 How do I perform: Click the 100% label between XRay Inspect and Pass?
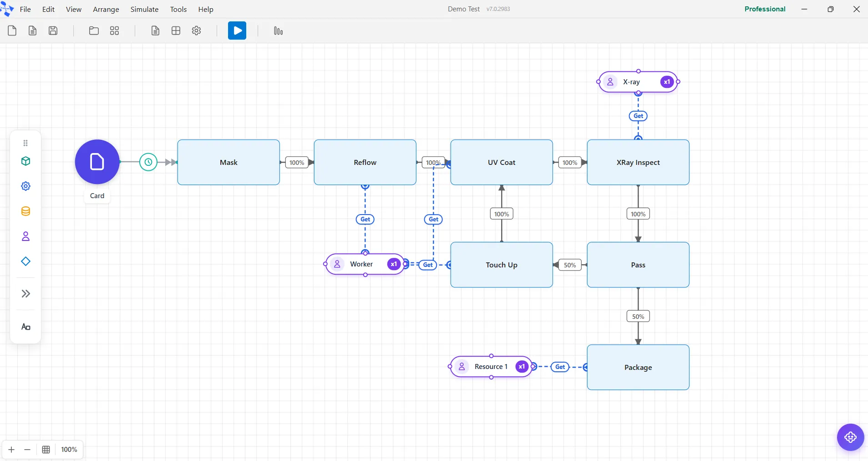point(638,214)
